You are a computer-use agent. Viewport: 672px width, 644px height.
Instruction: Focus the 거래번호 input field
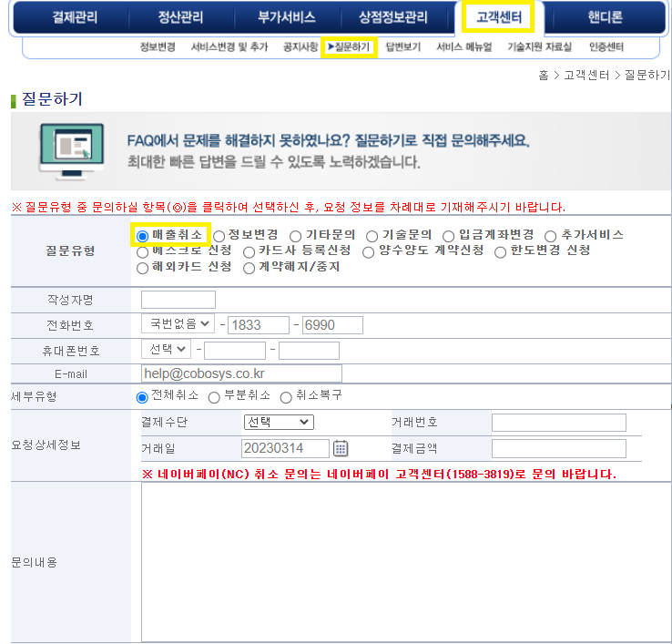[x=559, y=423]
